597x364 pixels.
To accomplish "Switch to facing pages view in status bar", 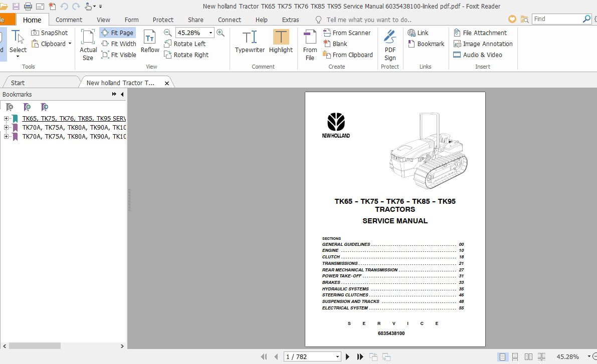I will (528, 356).
